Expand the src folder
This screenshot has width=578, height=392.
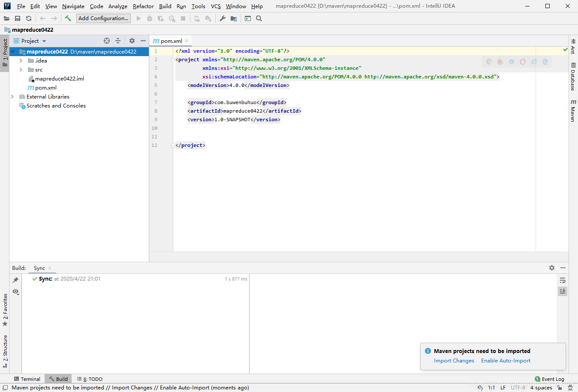click(21, 70)
